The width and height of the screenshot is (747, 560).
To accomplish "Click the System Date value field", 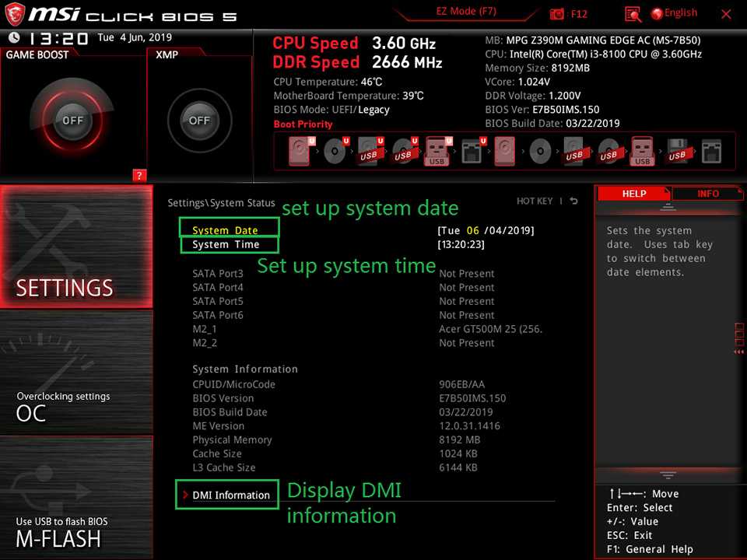I will pos(486,230).
